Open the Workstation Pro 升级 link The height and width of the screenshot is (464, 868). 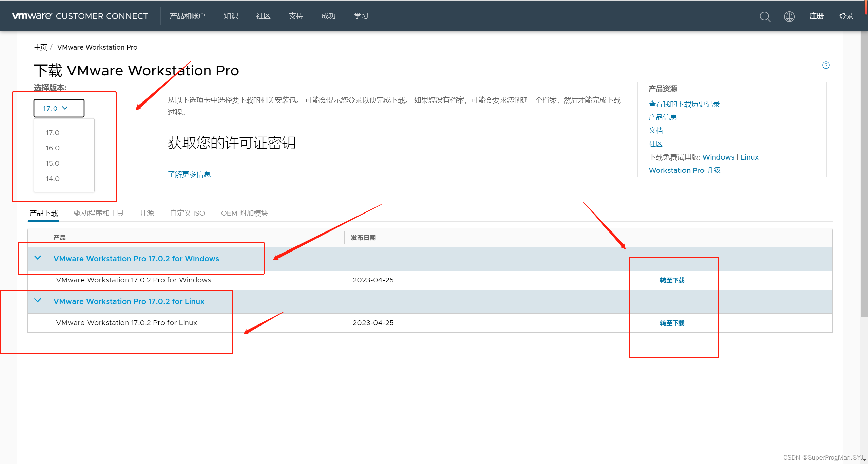pyautogui.click(x=684, y=170)
